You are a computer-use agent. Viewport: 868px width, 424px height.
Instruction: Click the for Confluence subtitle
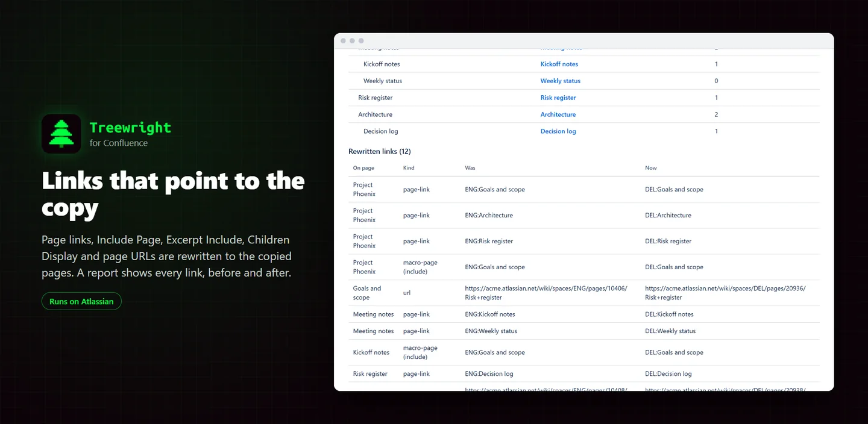click(119, 143)
